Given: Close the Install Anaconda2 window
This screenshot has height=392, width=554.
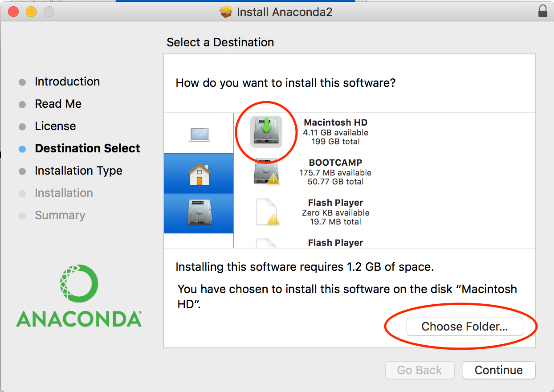Looking at the screenshot, I should [13, 12].
